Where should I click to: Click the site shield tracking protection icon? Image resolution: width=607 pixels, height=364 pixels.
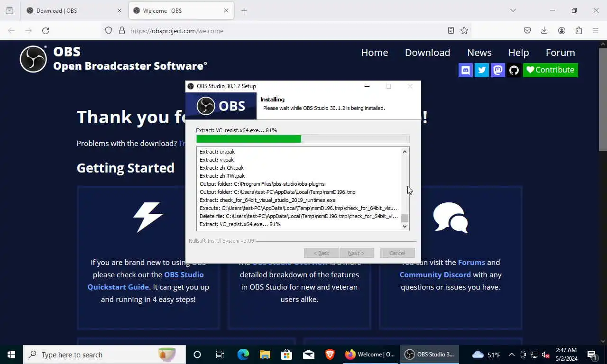(109, 31)
